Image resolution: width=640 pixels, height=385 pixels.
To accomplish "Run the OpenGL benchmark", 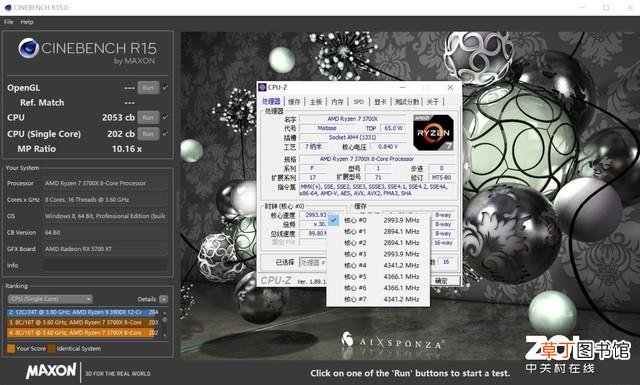I will [x=148, y=87].
